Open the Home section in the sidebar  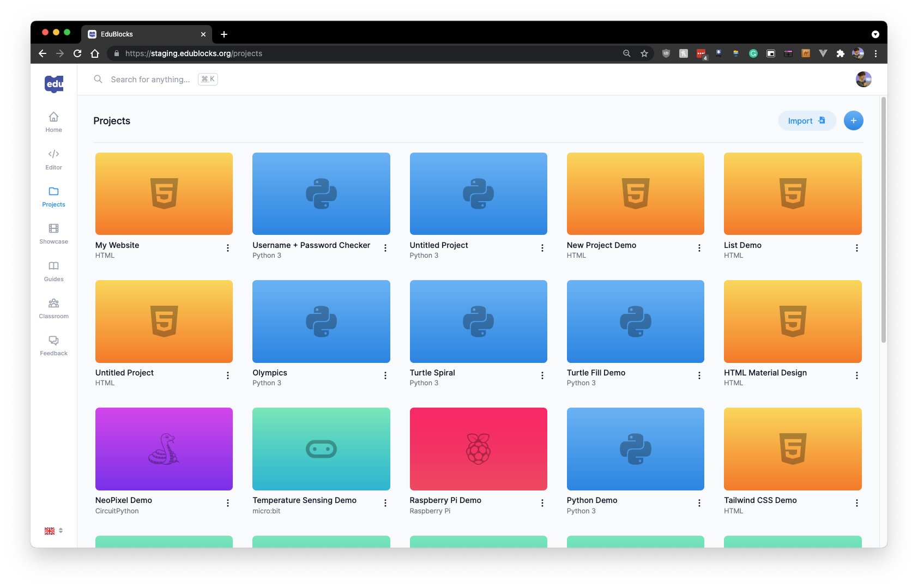click(x=53, y=122)
